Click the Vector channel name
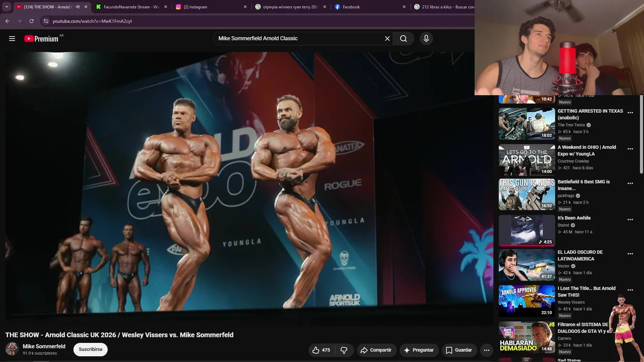The height and width of the screenshot is (362, 644). 563,266
